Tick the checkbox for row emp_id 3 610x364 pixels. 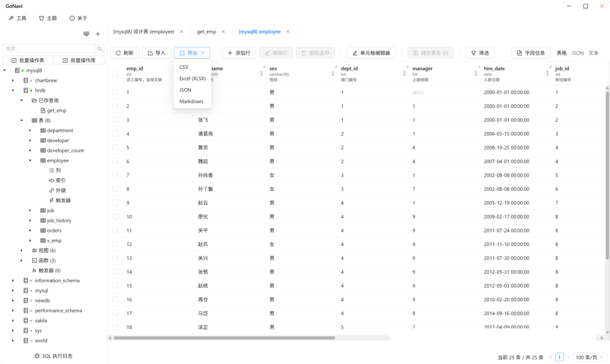pyautogui.click(x=115, y=120)
